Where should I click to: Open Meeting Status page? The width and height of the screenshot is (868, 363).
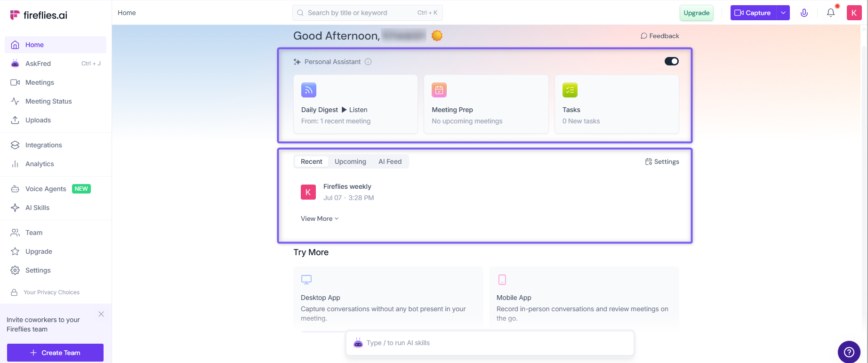[x=56, y=101]
